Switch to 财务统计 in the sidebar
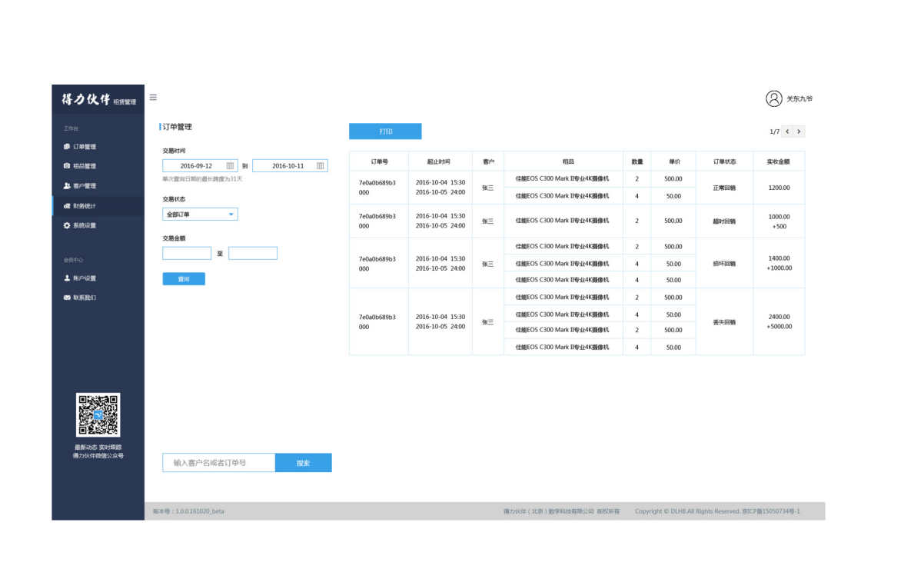This screenshot has width=924, height=569. (84, 206)
